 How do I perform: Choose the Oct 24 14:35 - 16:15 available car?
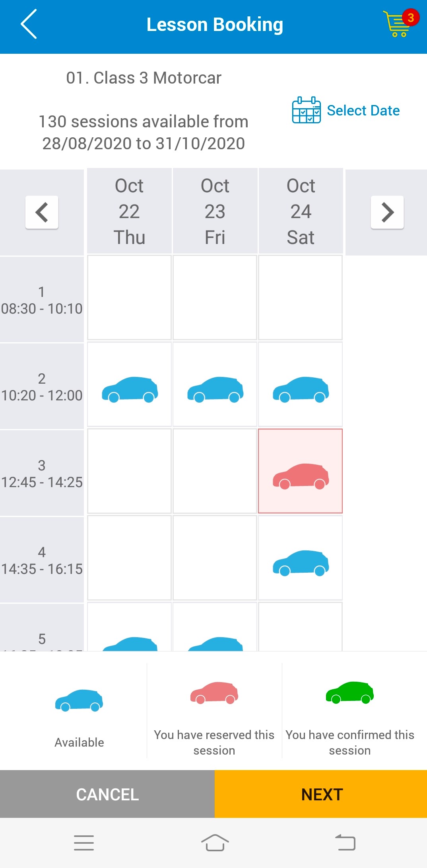pyautogui.click(x=301, y=563)
